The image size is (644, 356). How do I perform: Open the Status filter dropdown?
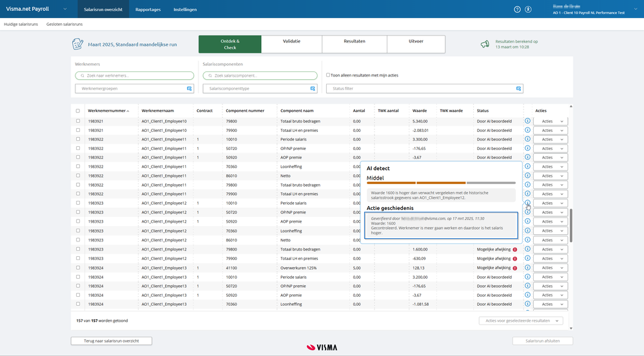[425, 89]
